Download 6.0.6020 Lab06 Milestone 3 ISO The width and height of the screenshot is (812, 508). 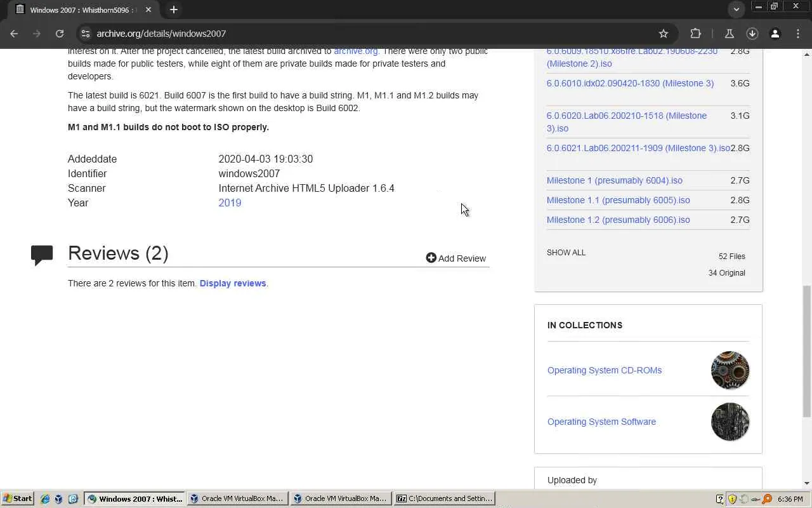coord(627,122)
